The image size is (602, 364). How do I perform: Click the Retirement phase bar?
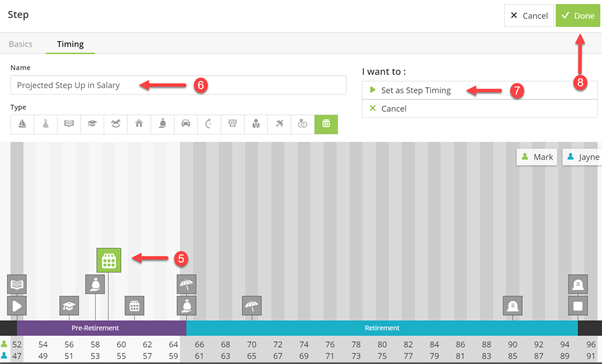pos(382,328)
